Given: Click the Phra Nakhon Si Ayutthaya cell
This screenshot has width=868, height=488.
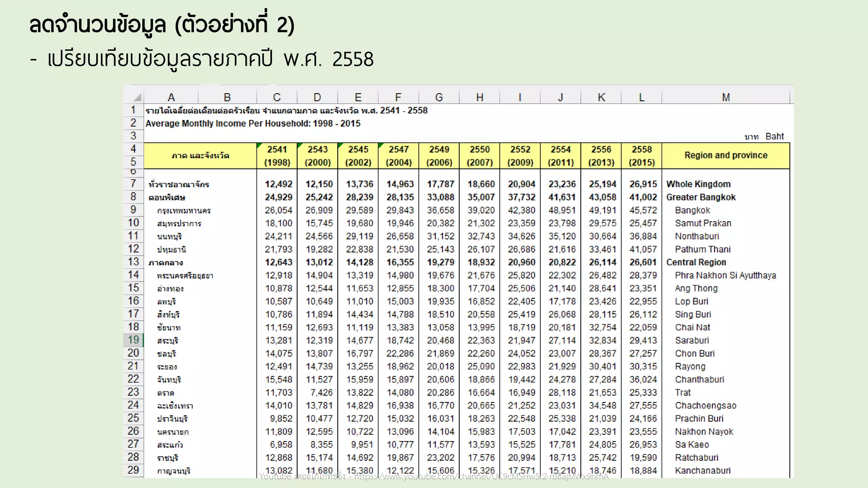Looking at the screenshot, I should (x=725, y=275).
